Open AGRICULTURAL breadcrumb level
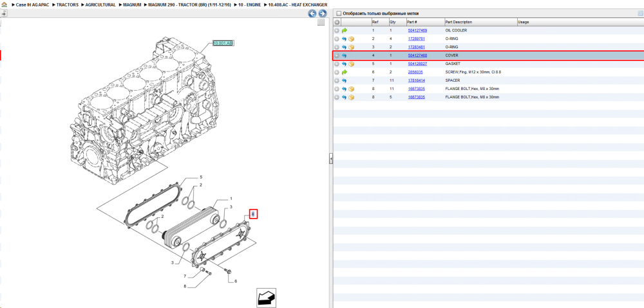644x308 pixels. point(100,5)
